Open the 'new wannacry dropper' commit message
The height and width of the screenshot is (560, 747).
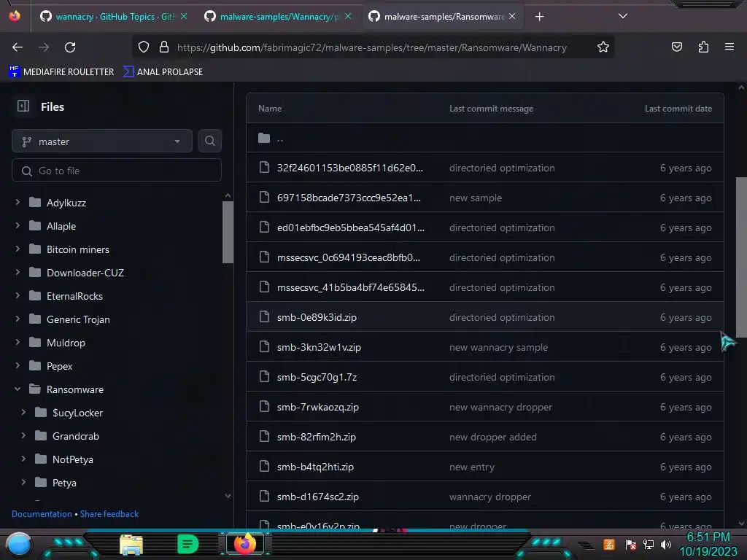(x=500, y=407)
